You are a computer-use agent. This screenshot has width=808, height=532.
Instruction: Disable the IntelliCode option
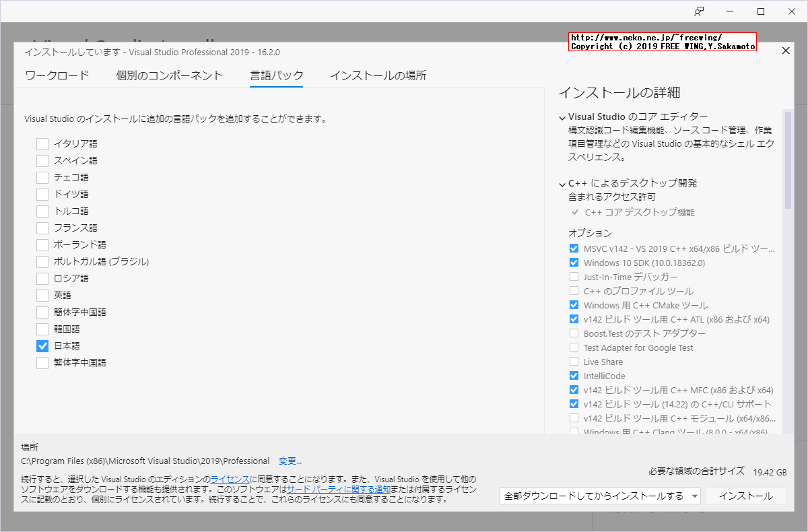coord(574,376)
